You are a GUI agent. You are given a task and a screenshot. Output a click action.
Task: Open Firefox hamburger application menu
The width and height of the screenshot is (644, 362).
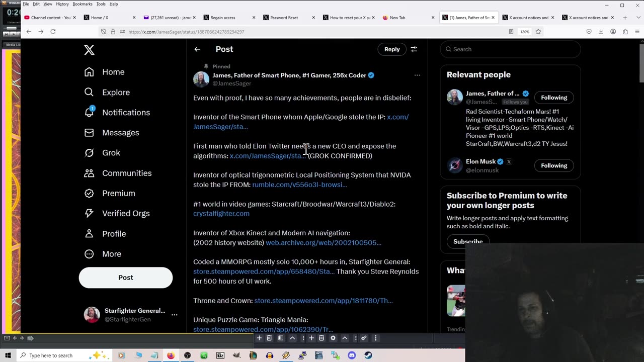click(637, 32)
